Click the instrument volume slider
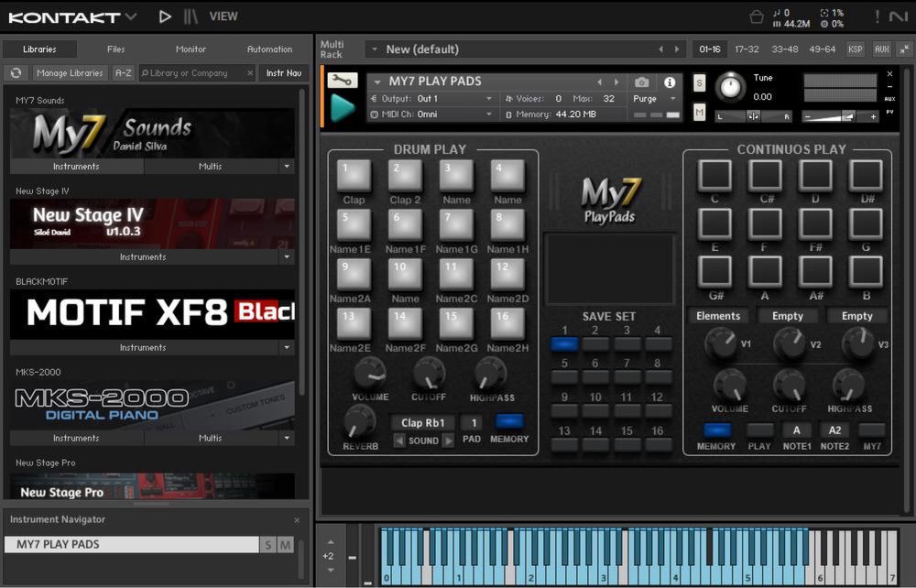This screenshot has height=588, width=916. (x=840, y=117)
